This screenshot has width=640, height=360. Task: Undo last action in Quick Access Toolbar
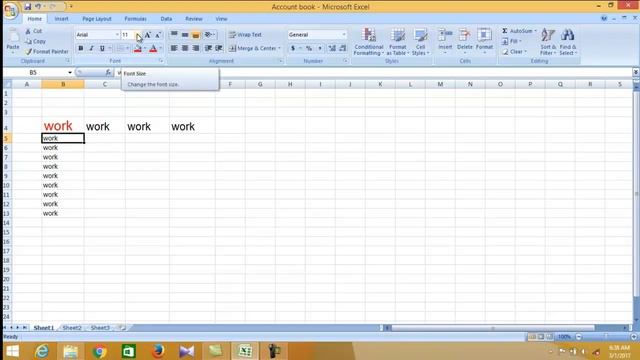click(38, 7)
